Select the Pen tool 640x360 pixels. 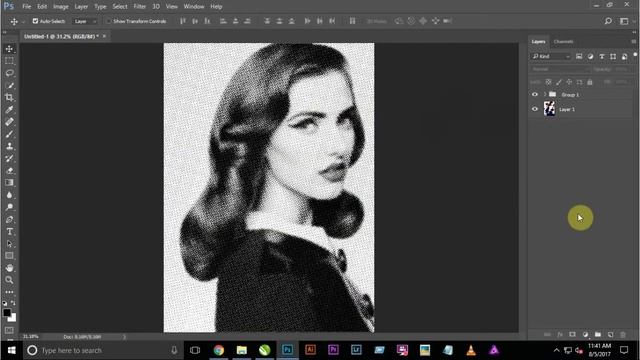(9, 220)
